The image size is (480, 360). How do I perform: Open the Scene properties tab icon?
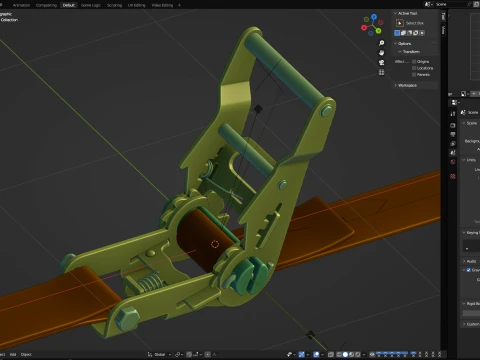click(453, 152)
